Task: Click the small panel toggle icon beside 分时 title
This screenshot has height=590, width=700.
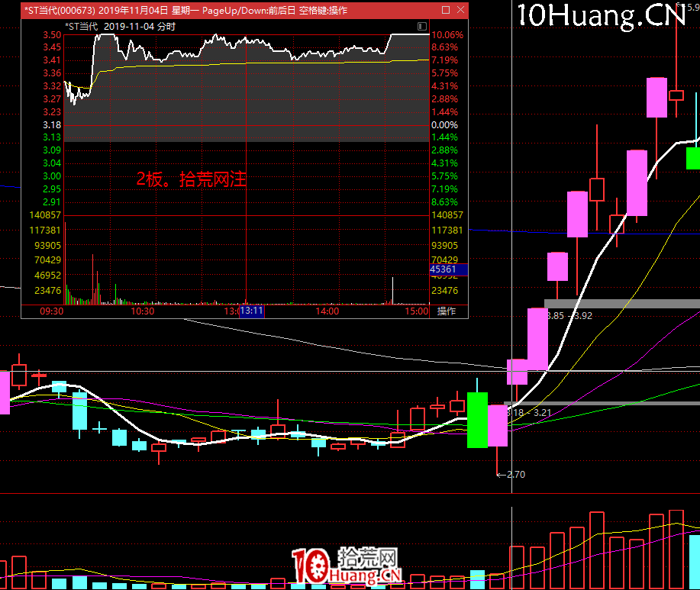Action: point(422,26)
